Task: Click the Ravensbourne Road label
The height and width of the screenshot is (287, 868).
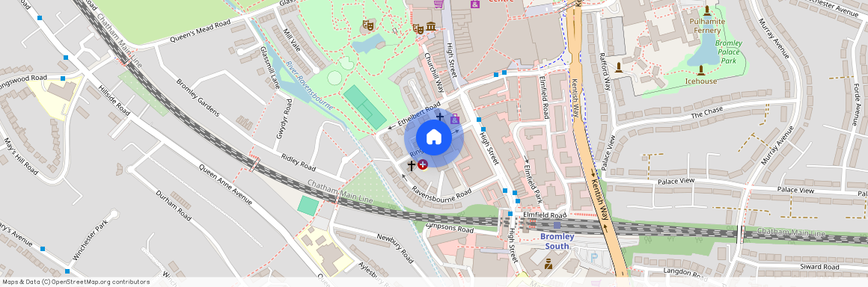Action: tap(441, 194)
